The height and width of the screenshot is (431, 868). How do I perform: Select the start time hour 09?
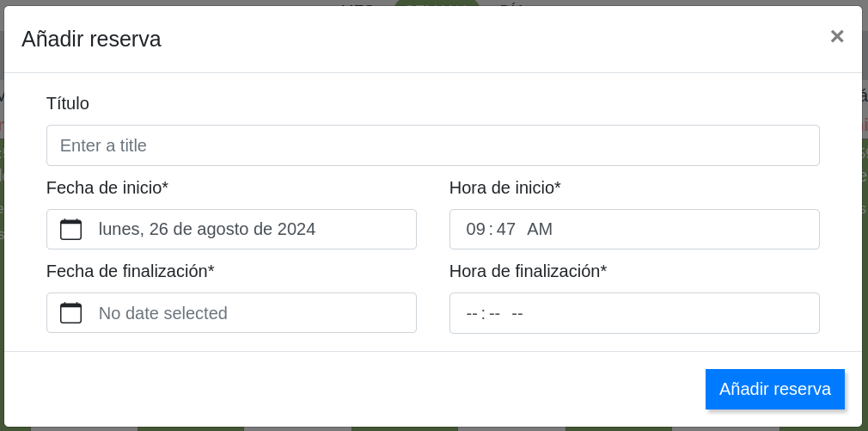(475, 229)
